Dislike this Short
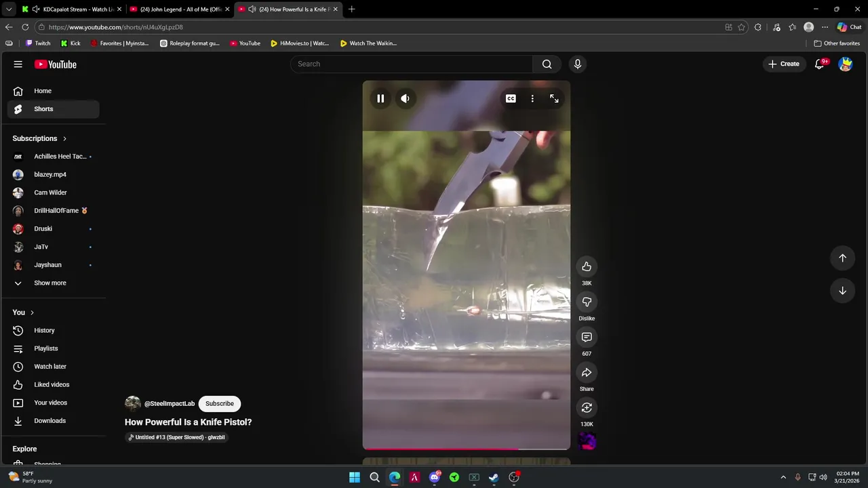868x488 pixels. coord(587,302)
